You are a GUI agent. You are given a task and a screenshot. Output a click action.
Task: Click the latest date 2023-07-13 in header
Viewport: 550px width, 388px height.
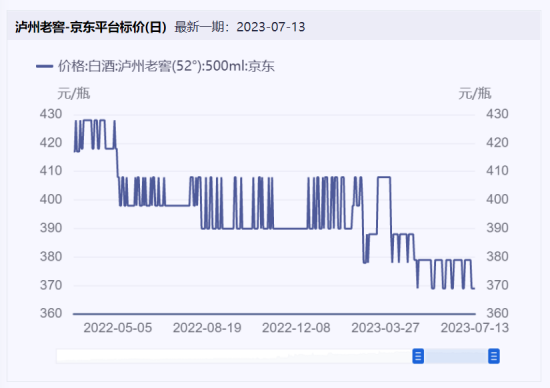(271, 27)
